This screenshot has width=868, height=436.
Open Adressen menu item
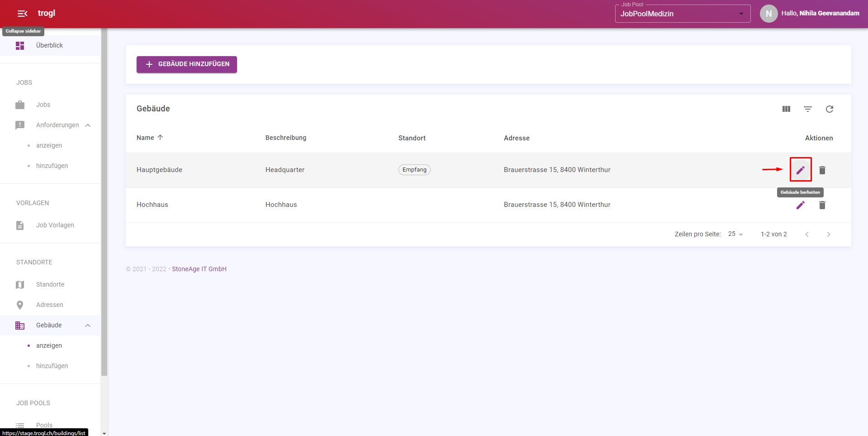pyautogui.click(x=50, y=305)
